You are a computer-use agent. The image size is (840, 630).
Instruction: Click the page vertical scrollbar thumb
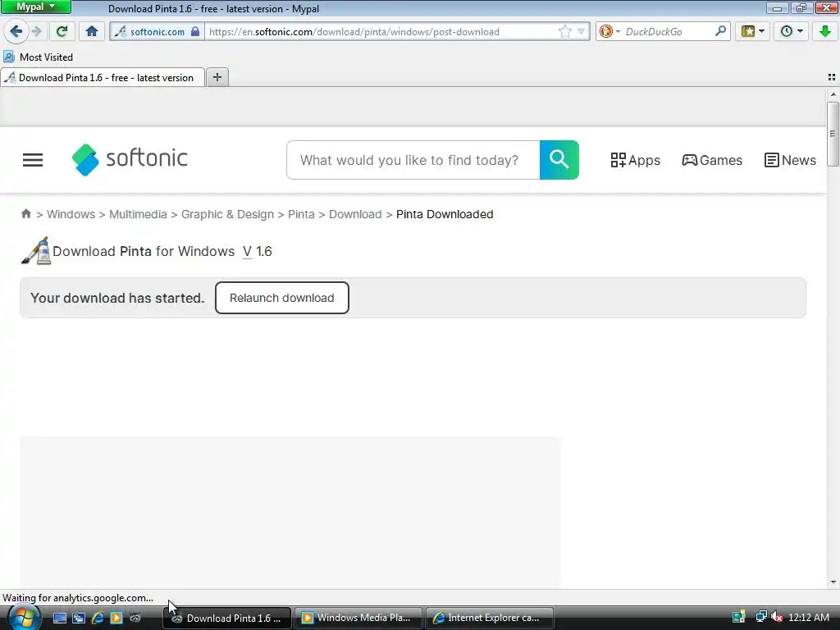833,134
